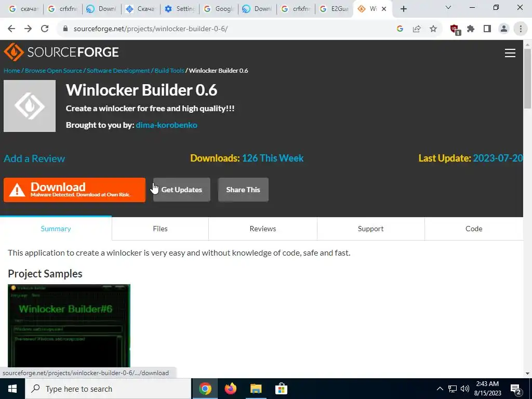Open the SourceForge hamburger menu
The width and height of the screenshot is (532, 399).
[510, 53]
